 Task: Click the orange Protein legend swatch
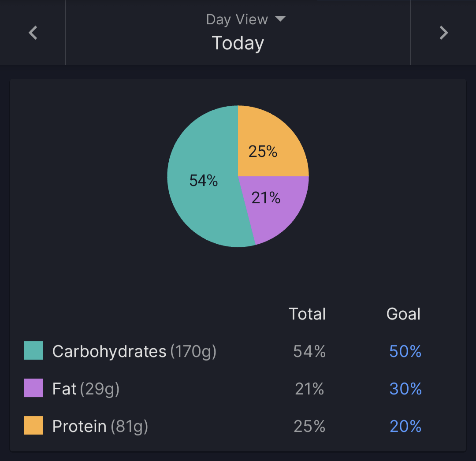pyautogui.click(x=33, y=425)
